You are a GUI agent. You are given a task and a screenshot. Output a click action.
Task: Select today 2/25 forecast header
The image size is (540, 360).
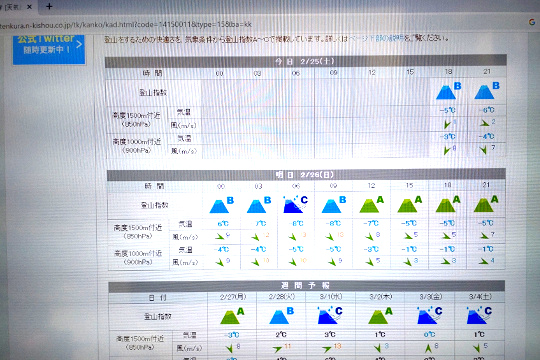(305, 61)
